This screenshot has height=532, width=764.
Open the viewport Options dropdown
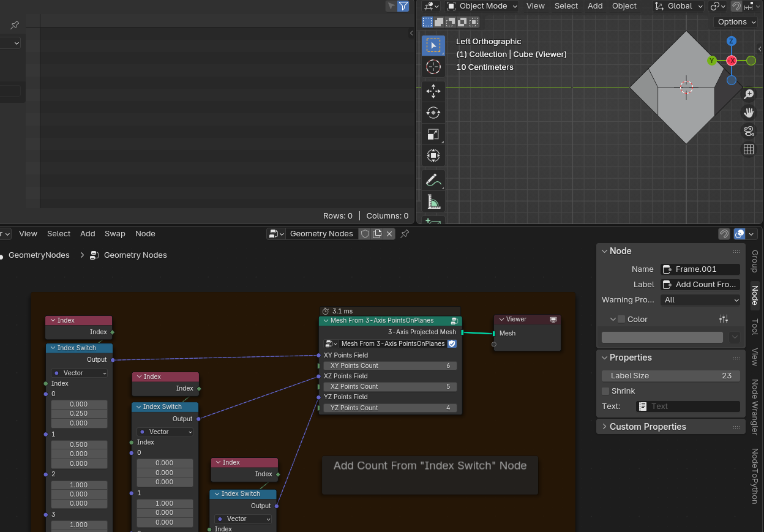point(736,22)
